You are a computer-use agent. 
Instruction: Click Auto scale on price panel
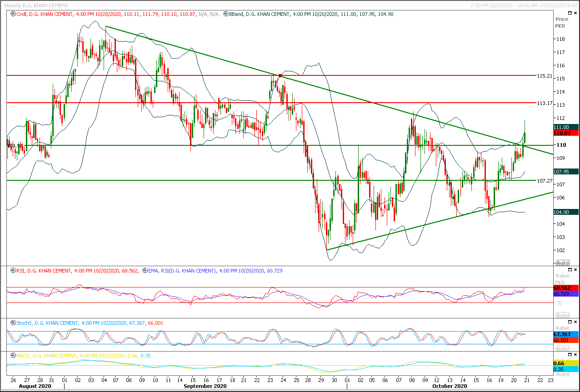click(562, 263)
